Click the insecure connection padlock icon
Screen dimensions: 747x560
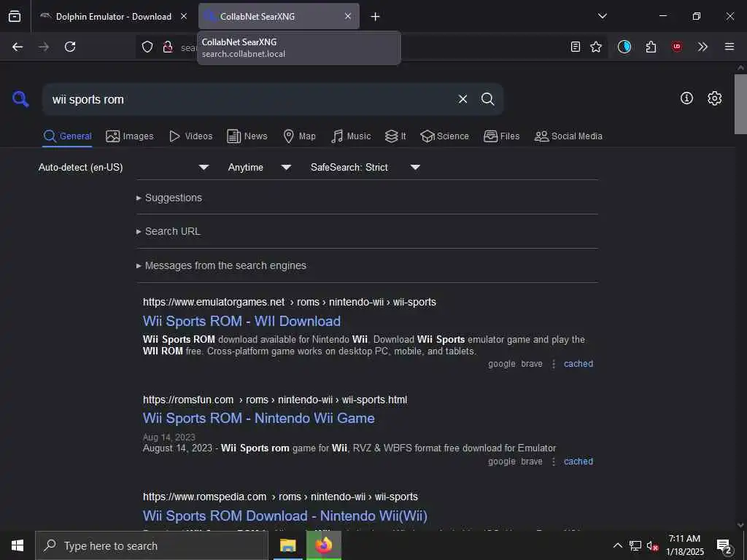[x=168, y=47]
